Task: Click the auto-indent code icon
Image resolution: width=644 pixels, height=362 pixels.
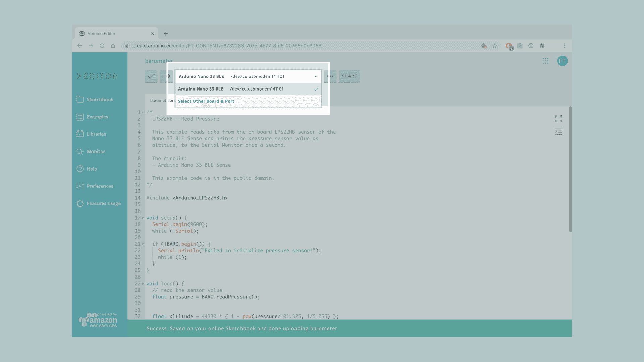Action: (558, 131)
